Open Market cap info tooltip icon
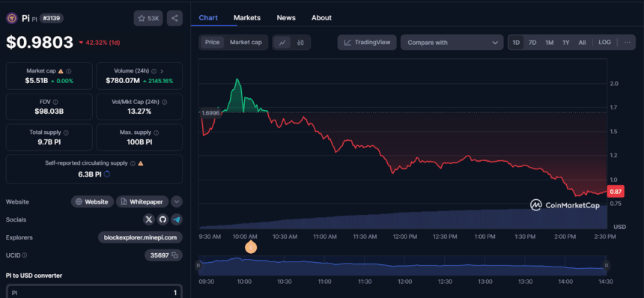The height and width of the screenshot is (298, 644). tap(69, 71)
